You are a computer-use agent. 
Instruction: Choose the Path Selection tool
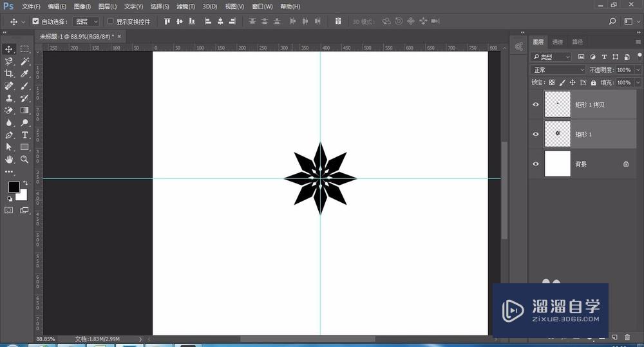pyautogui.click(x=8, y=147)
